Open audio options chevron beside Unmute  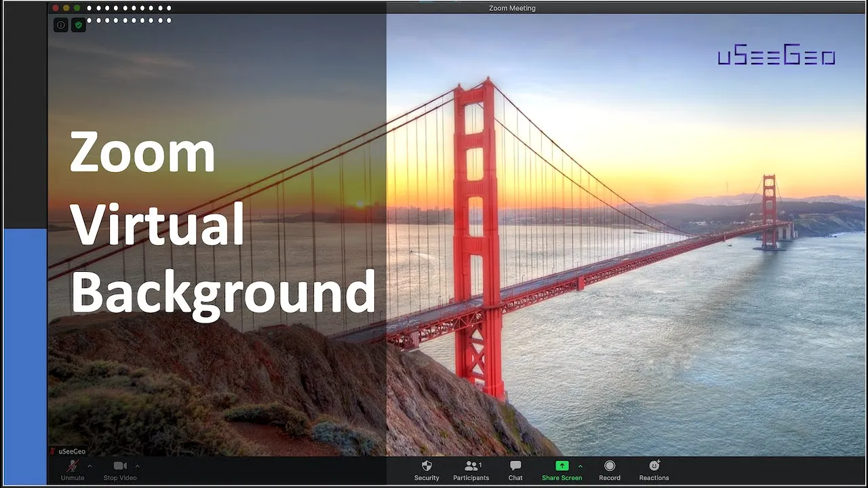(90, 466)
